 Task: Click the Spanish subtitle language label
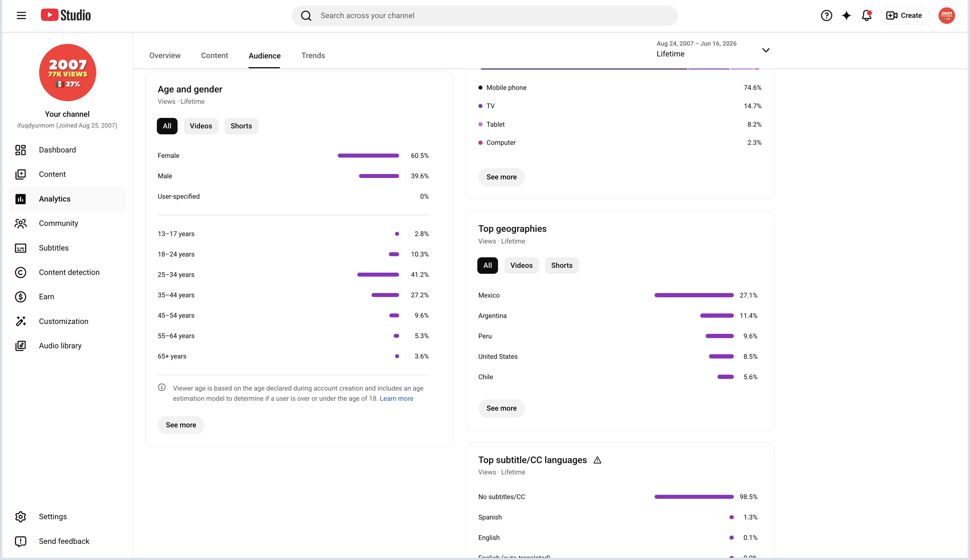[x=490, y=517]
